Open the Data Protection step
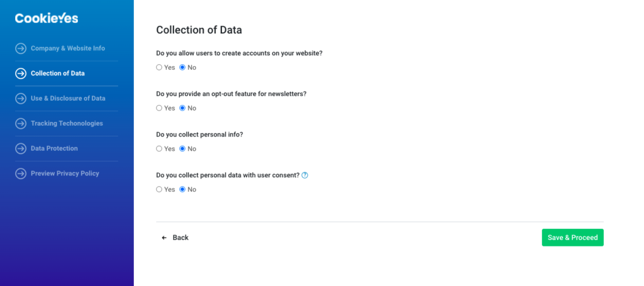Screen dimensions: 644x286 [54, 149]
